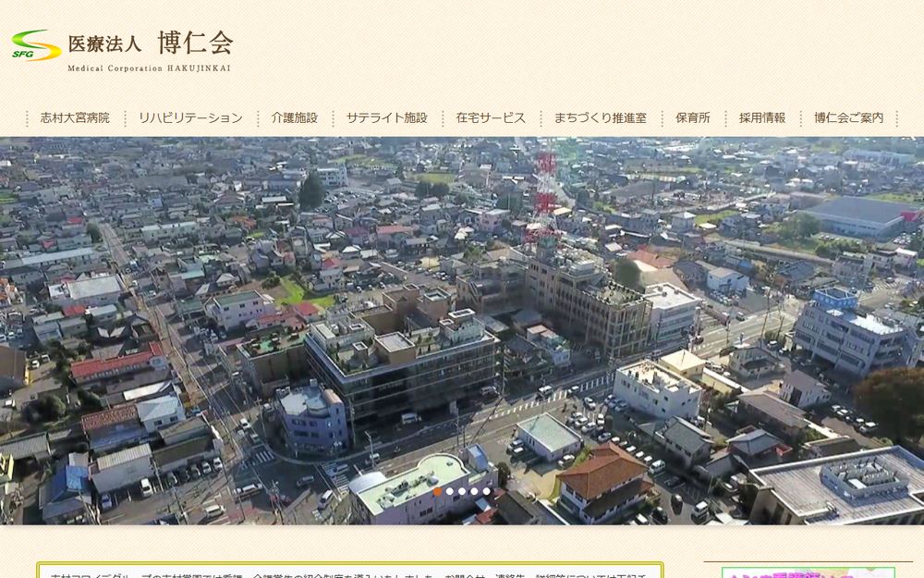Screen dimensions: 924x578
Task: Open the 保育所 menu item
Action: coord(692,118)
